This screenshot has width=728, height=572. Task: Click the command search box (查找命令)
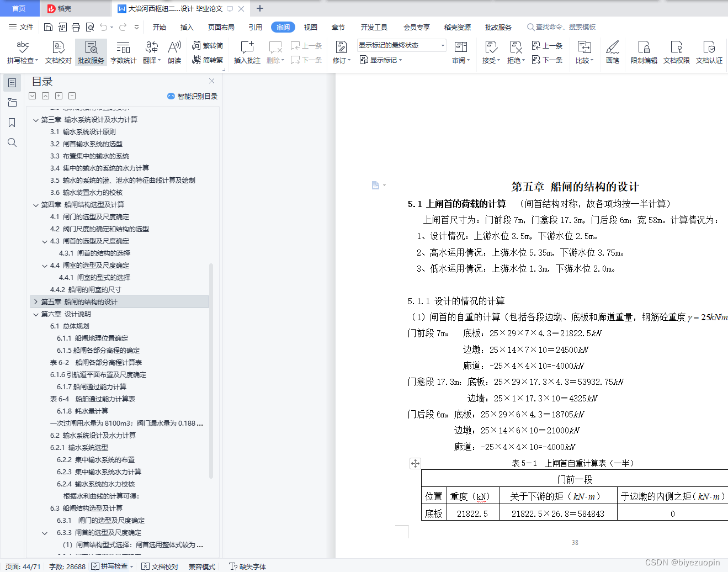[x=561, y=27]
